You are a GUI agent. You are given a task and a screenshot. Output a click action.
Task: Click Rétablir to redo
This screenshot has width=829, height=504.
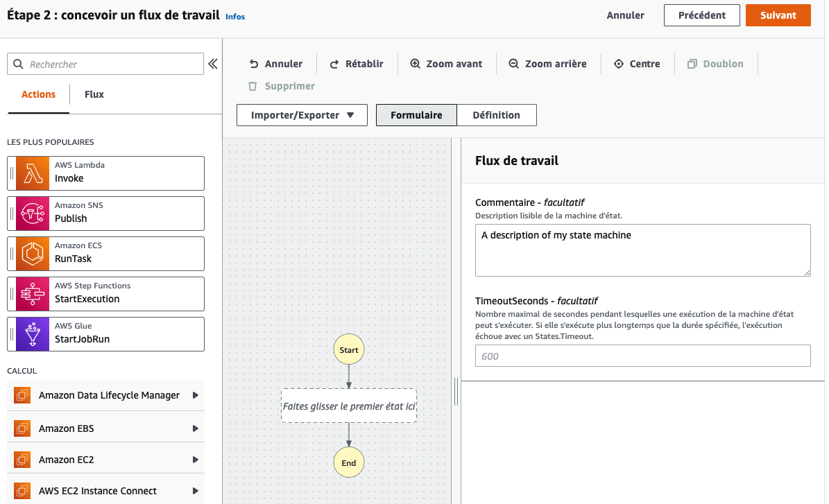(357, 64)
